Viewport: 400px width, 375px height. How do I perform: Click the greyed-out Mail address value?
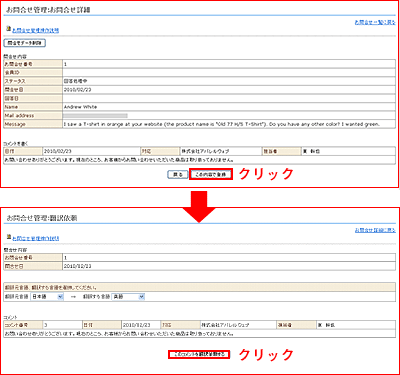95,116
